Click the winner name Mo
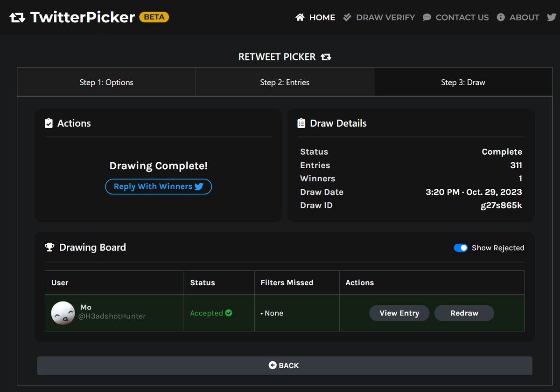Image resolution: width=560 pixels, height=392 pixels. [86, 307]
